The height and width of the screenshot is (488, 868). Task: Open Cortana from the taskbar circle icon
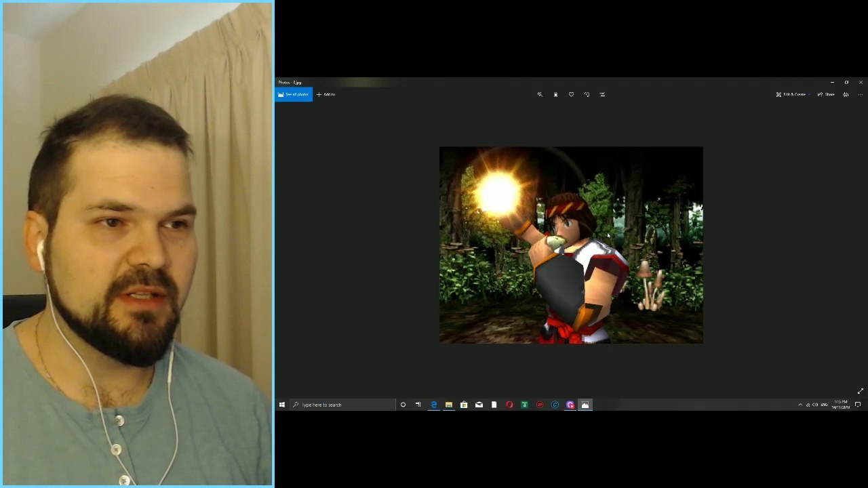click(x=403, y=405)
